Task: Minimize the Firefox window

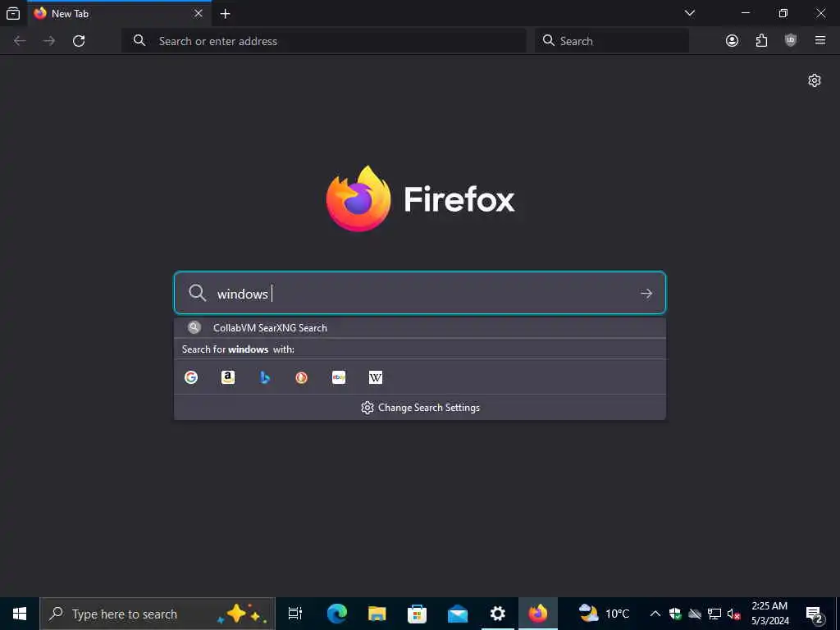Action: [746, 13]
